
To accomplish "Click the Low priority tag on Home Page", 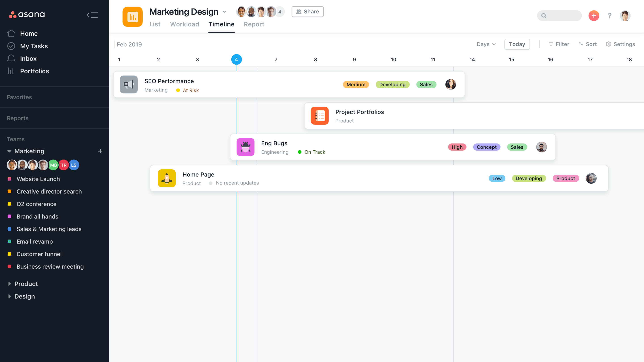I will 497,178.
